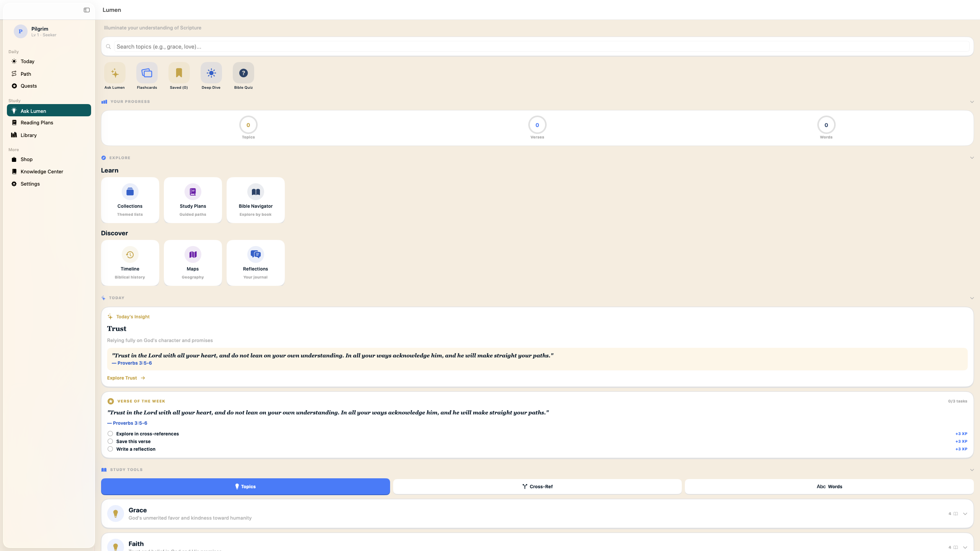Viewport: 980px width, 551px height.
Task: Switch to the Cross-Ref tab
Action: 537,486
